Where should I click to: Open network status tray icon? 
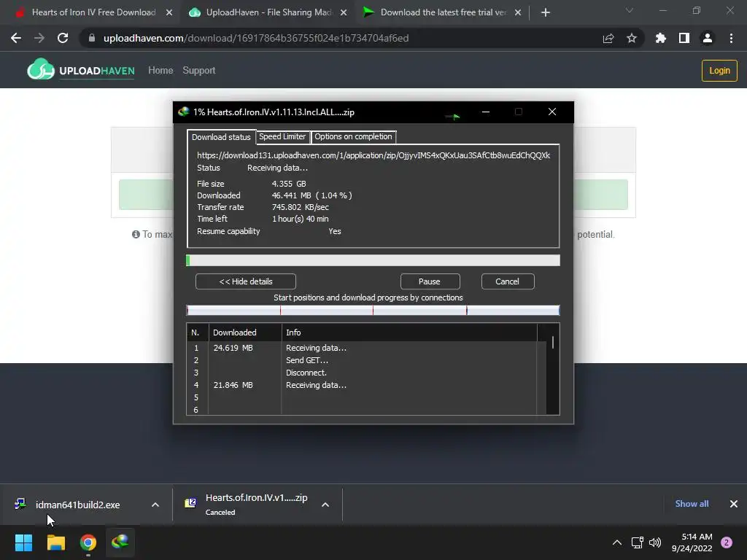[x=637, y=542]
